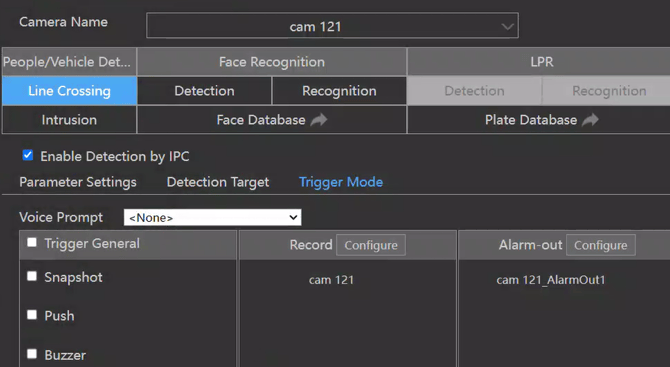670x367 pixels.
Task: Select the Trigger Mode sub-tab
Action: click(341, 182)
